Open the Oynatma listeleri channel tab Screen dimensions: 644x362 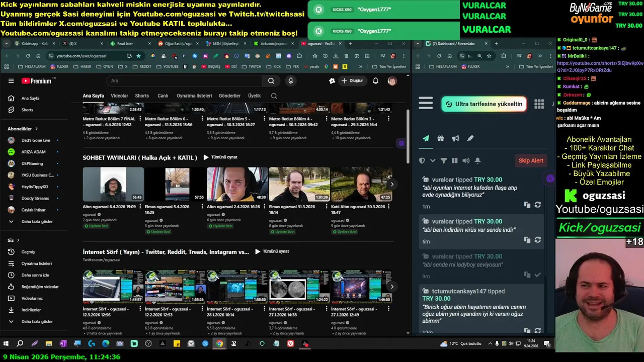click(x=194, y=96)
